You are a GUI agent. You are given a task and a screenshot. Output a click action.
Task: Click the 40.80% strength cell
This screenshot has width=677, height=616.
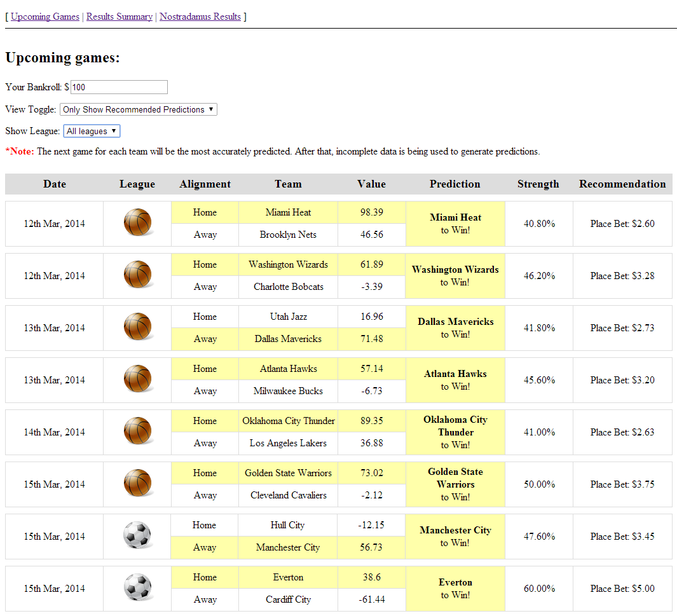click(539, 224)
